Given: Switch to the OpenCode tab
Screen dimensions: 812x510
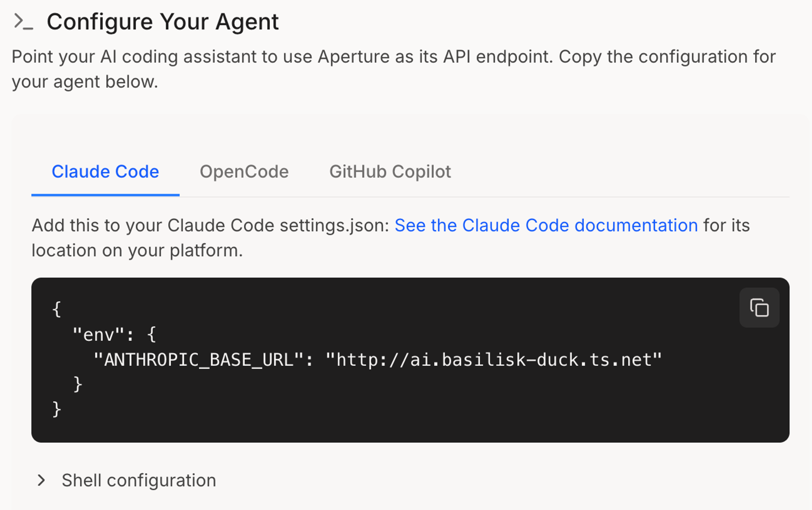Looking at the screenshot, I should [244, 172].
